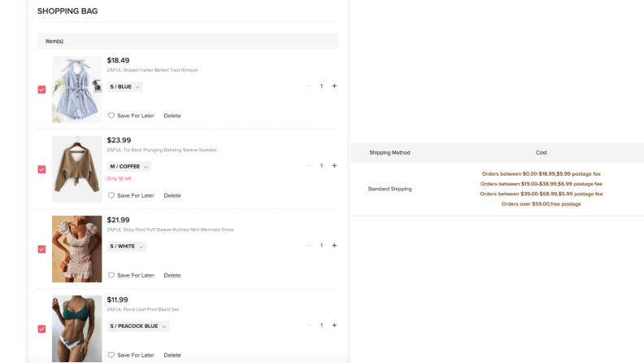Uncheck the Batwing Sleeve Sweater item checkbox
The height and width of the screenshot is (363, 644).
coord(42,169)
